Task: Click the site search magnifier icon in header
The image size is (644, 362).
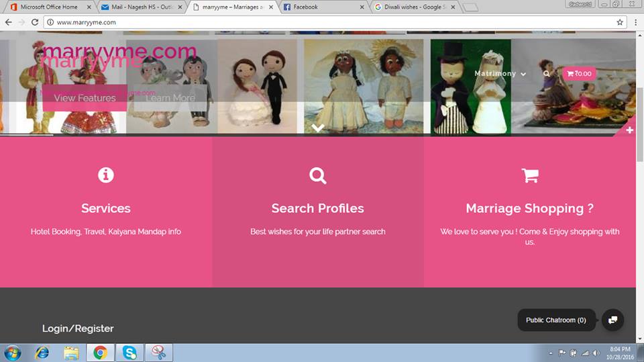Action: [547, 74]
